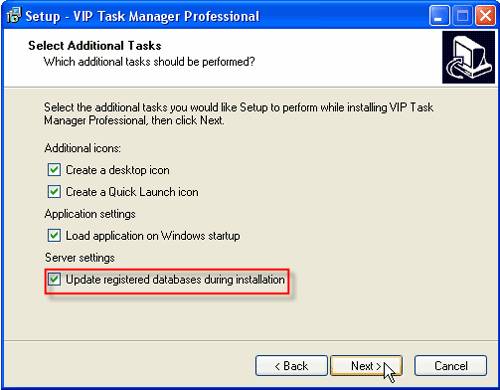Viewport: 500px width, 390px height.
Task: Untick Update registered databases during installation checkbox
Action: tap(54, 279)
